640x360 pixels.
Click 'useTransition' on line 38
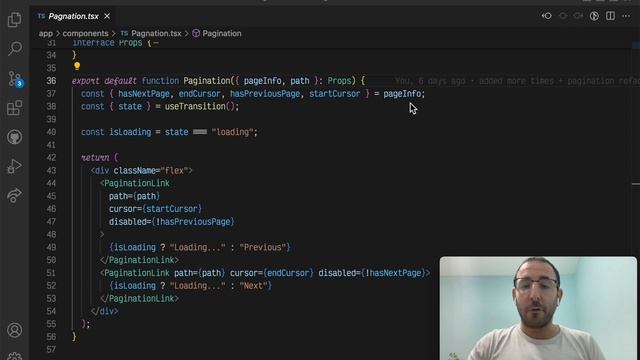(x=195, y=107)
